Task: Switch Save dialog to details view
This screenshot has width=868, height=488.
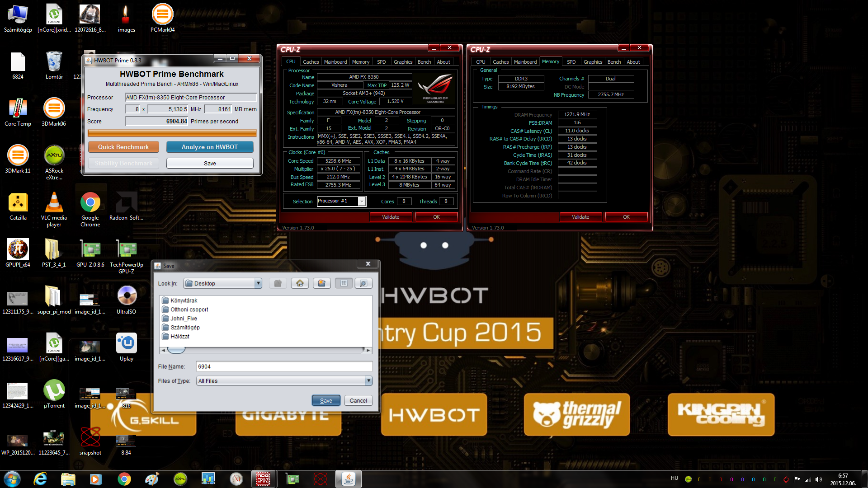Action: (363, 283)
